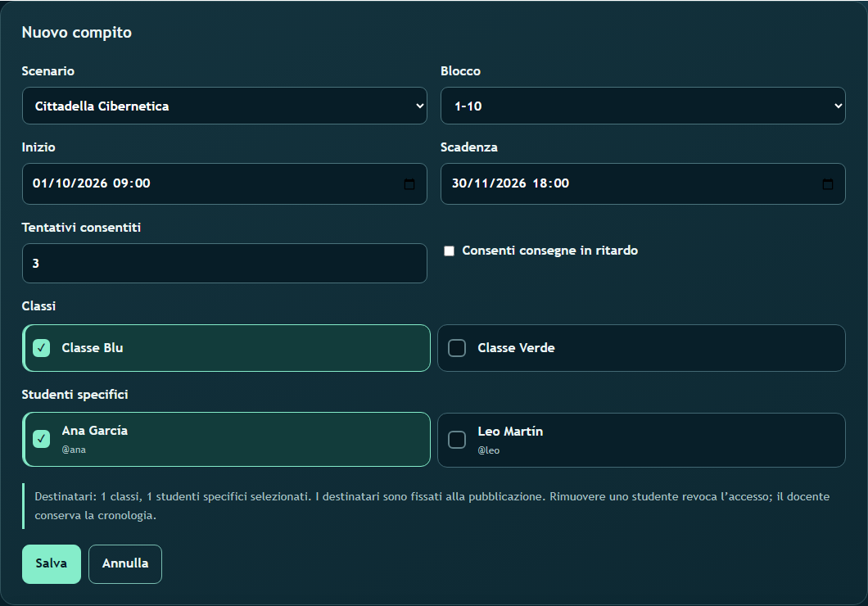Click the Nuovo compito heading
The width and height of the screenshot is (868, 606).
point(77,33)
